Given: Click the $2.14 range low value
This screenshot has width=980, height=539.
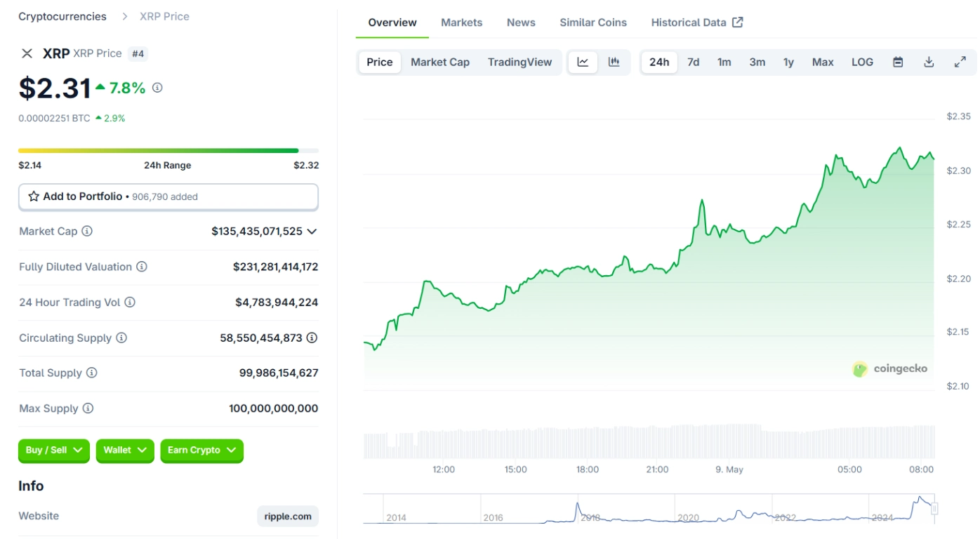Looking at the screenshot, I should point(31,166).
